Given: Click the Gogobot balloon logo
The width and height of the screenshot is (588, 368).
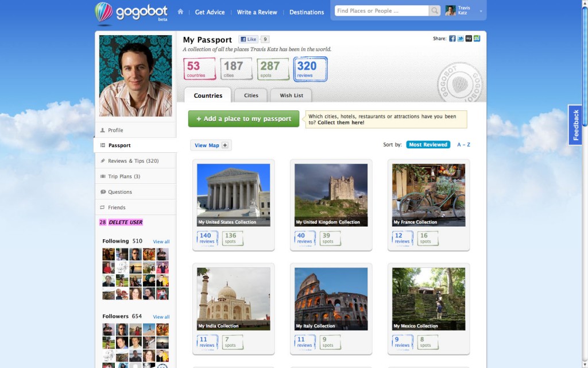Looking at the screenshot, I should (x=104, y=13).
